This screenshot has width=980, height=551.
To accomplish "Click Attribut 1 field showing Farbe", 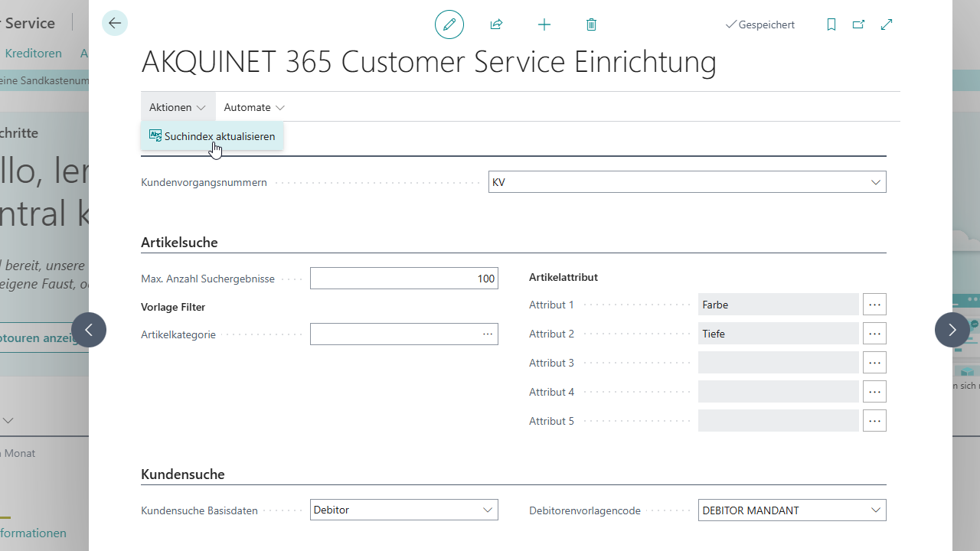I will [779, 305].
